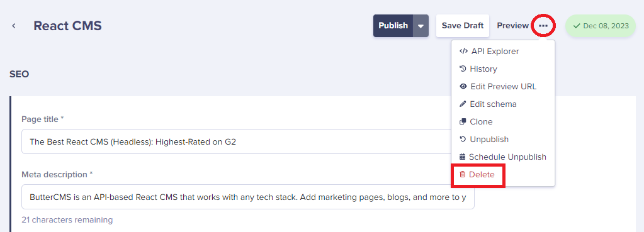Click the Save Draft button
The image size is (644, 232).
(x=463, y=26)
